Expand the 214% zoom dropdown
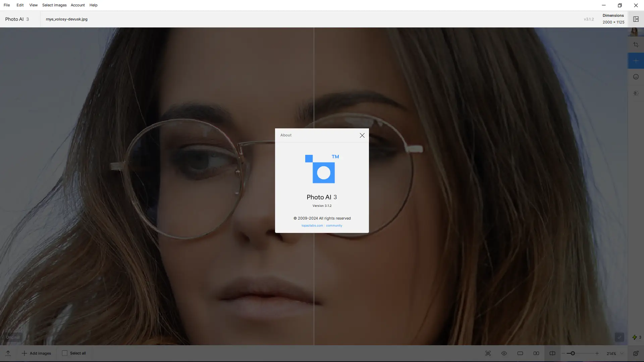 pos(622,353)
